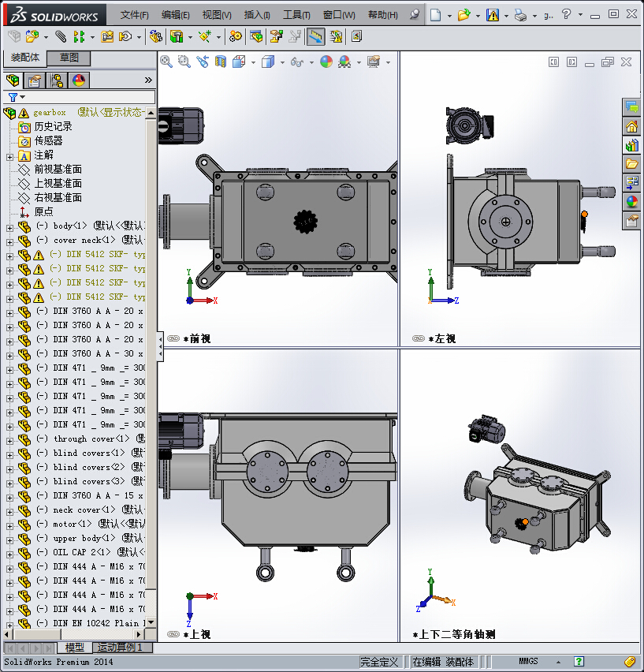Click New Motion Study icon

pos(235,37)
